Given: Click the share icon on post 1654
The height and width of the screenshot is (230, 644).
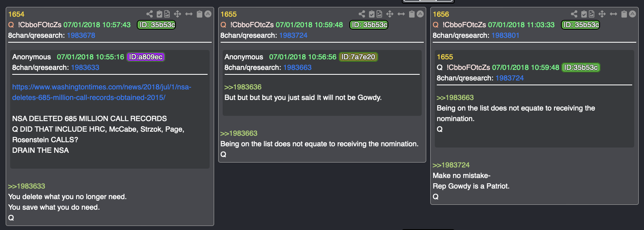Looking at the screenshot, I should coord(149,14).
